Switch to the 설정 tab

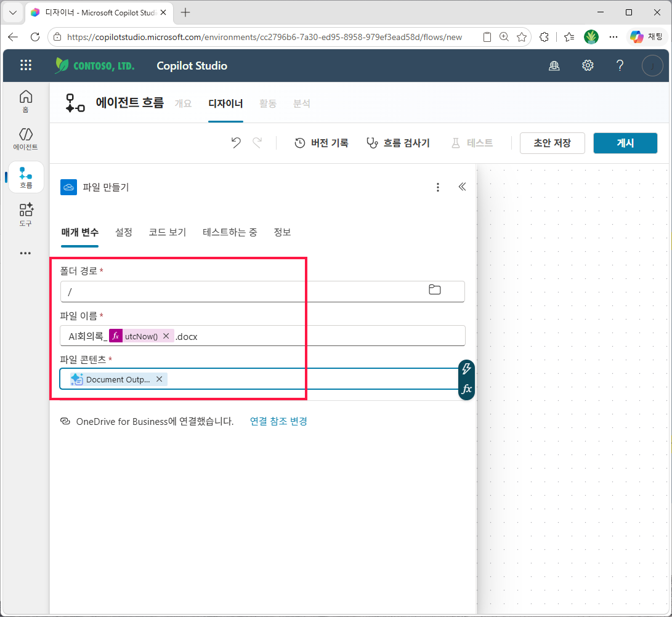[x=123, y=232]
